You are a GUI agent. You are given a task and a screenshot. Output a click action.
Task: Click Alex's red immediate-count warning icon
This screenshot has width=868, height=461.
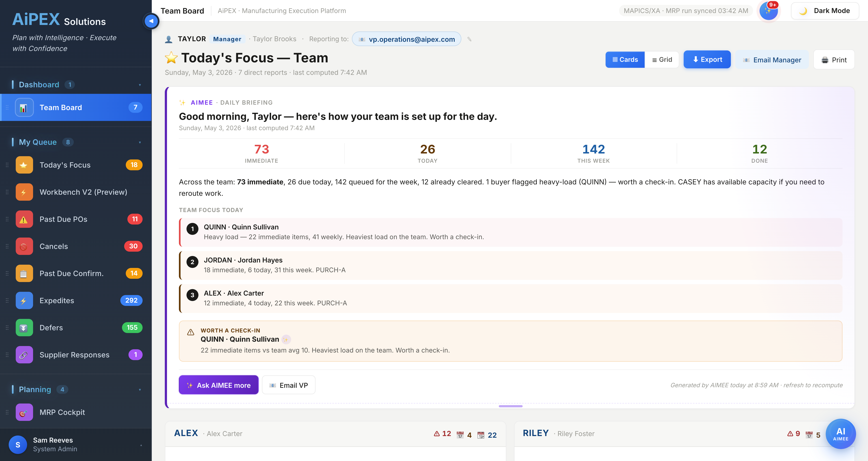coord(437,434)
